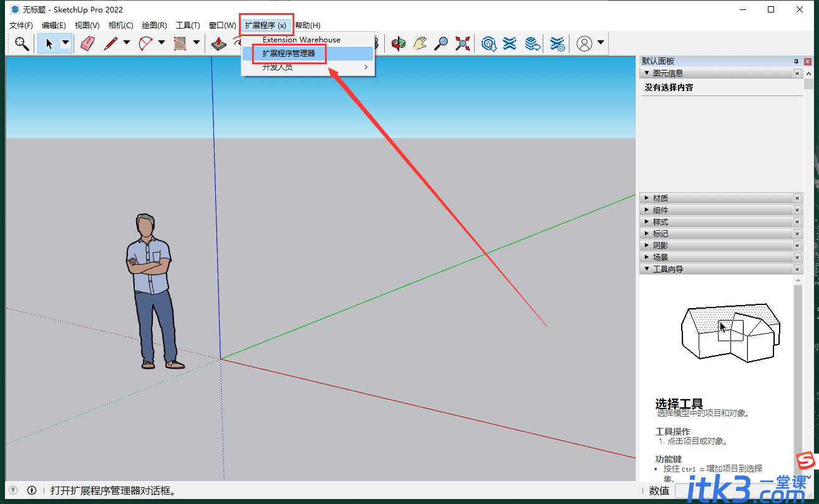Collapse the 图元信息 panel
Image resolution: width=819 pixels, height=504 pixels.
click(x=647, y=73)
